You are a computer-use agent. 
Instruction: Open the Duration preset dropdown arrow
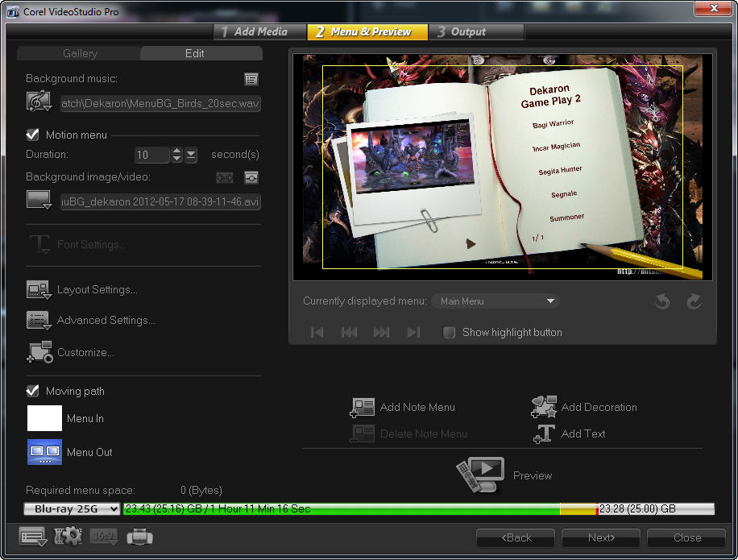pos(191,155)
